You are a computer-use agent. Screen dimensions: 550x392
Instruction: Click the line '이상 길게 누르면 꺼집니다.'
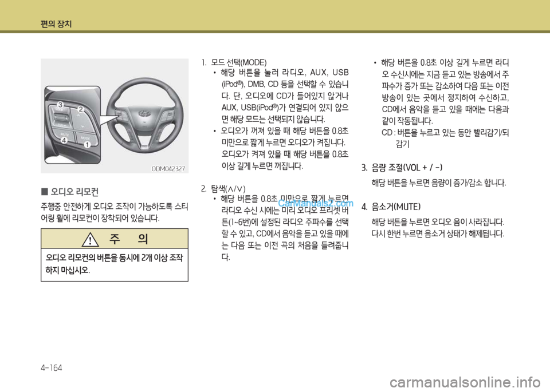point(262,166)
